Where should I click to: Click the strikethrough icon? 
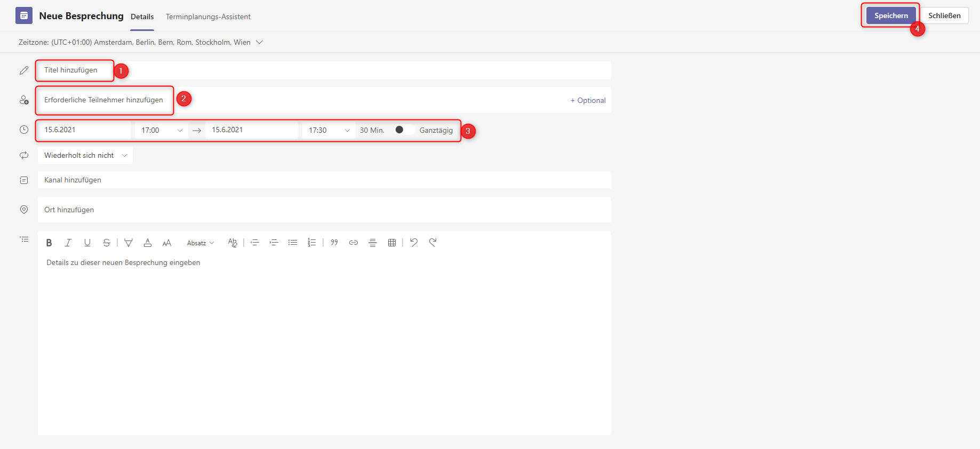coord(107,243)
